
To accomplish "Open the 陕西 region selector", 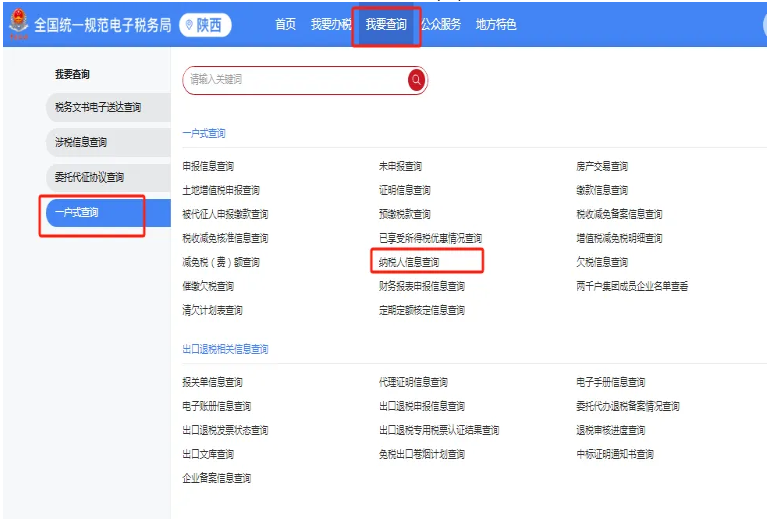I will point(205,25).
